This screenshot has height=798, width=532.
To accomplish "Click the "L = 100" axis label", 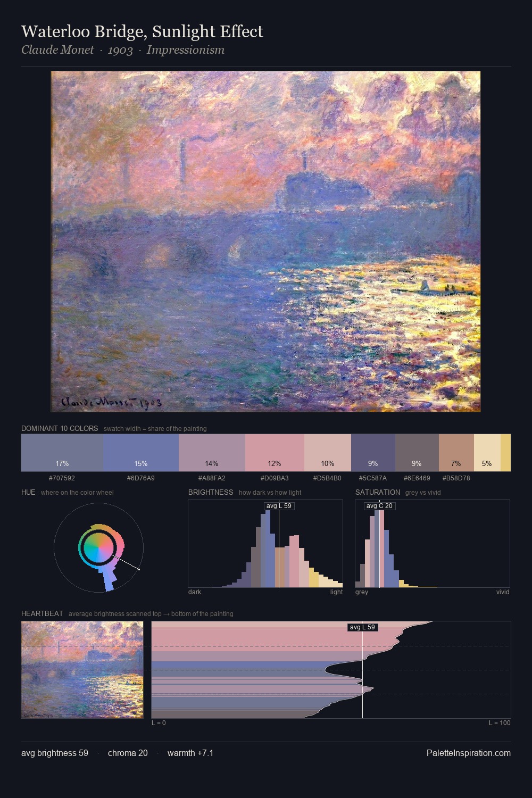I will 500,723.
